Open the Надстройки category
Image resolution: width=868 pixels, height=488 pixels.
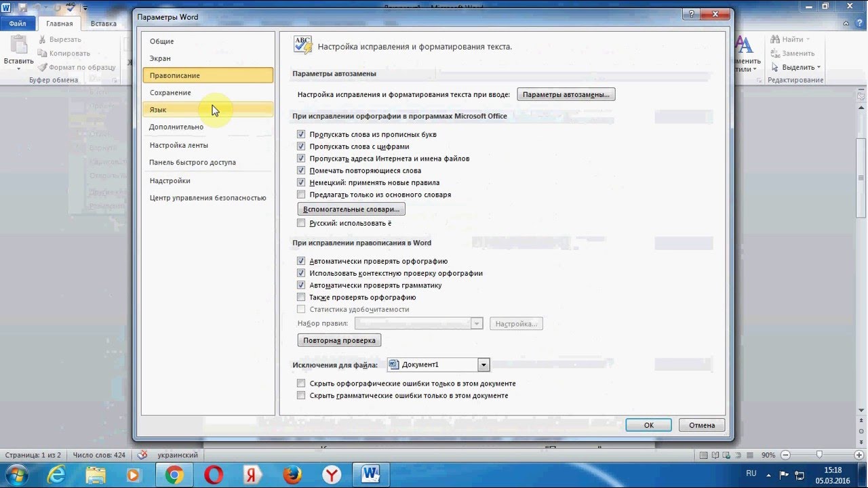coord(208,180)
